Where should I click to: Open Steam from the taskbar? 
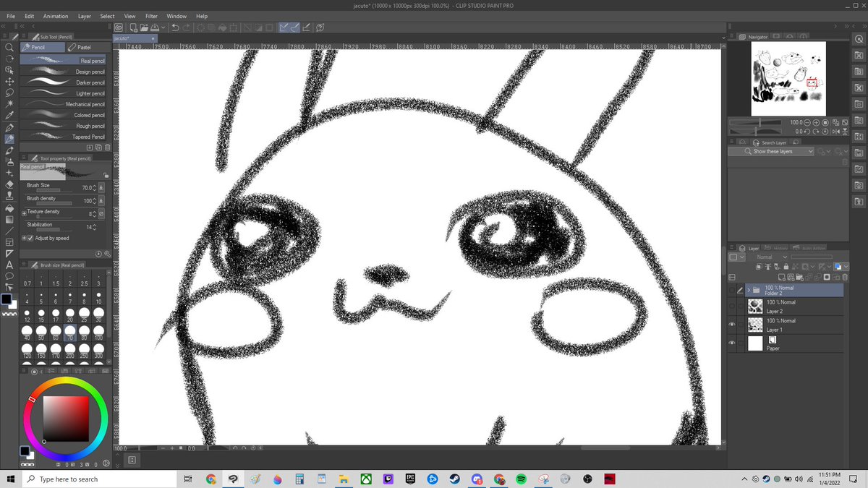pyautogui.click(x=455, y=479)
